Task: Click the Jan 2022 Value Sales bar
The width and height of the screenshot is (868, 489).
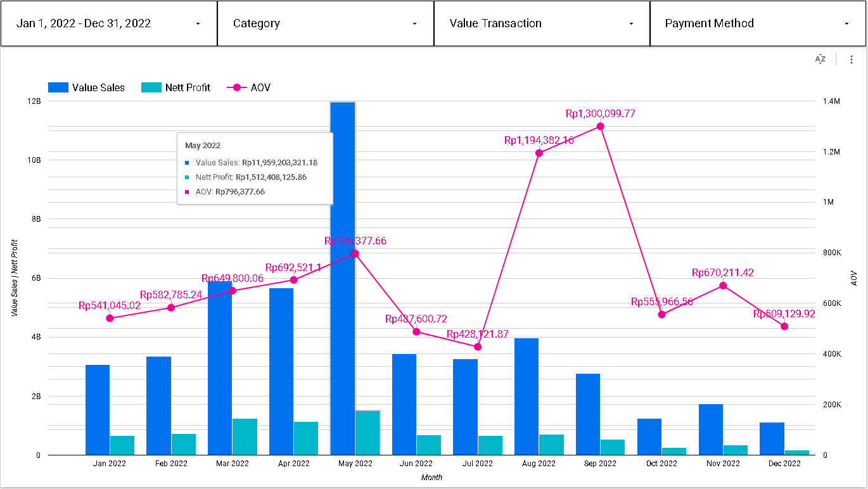Action: pyautogui.click(x=98, y=409)
